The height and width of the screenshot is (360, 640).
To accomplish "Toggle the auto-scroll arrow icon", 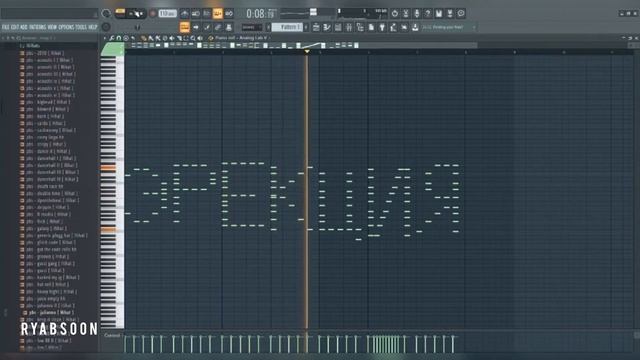I will click(196, 27).
